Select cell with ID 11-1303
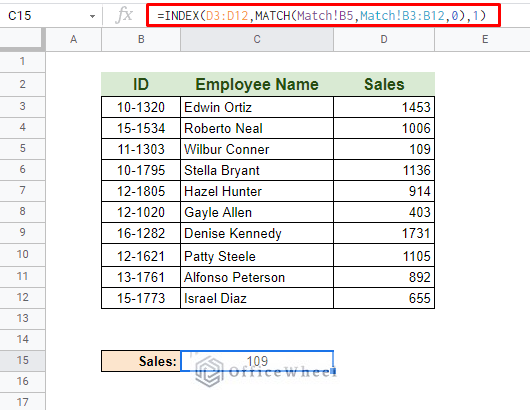The image size is (530, 410). (x=141, y=149)
